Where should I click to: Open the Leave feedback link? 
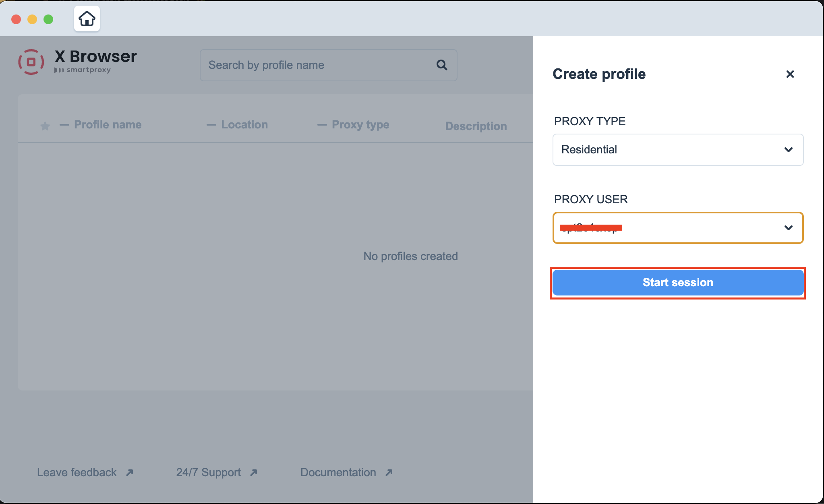click(77, 473)
